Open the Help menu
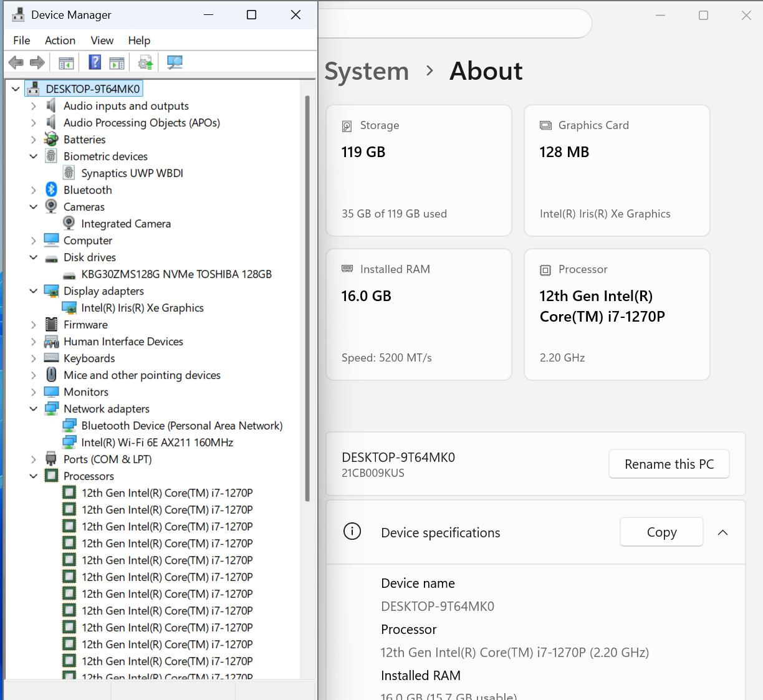Image resolution: width=763 pixels, height=700 pixels. [140, 41]
